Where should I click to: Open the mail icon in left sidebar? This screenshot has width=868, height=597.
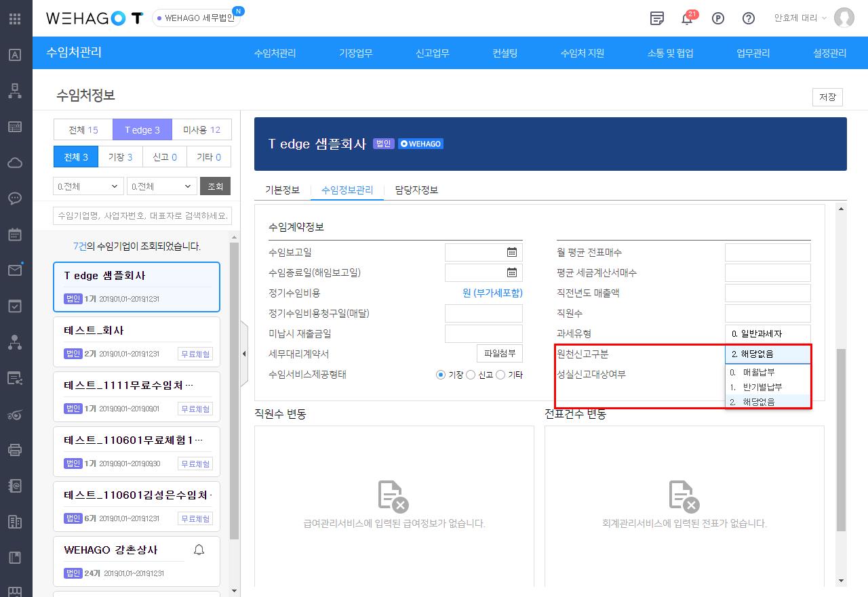click(15, 270)
